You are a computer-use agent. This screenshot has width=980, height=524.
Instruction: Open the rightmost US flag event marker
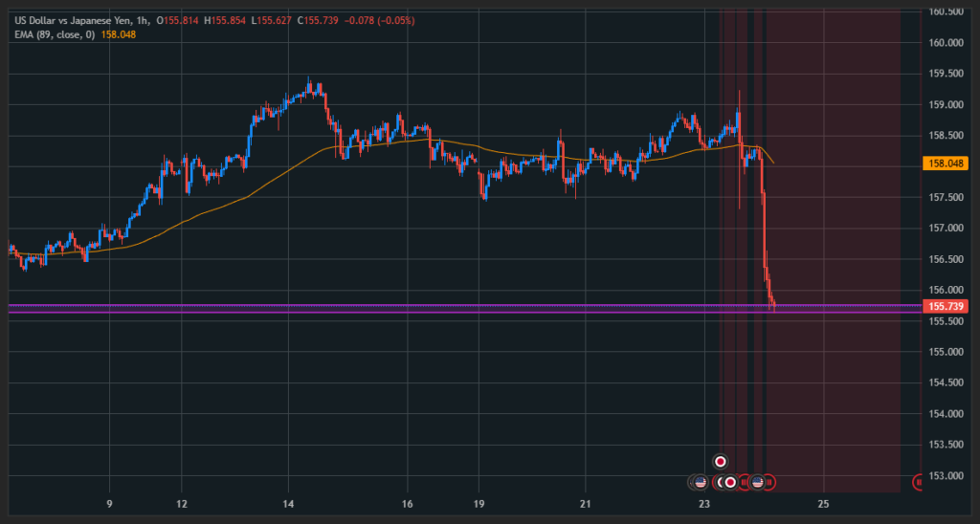pyautogui.click(x=757, y=482)
